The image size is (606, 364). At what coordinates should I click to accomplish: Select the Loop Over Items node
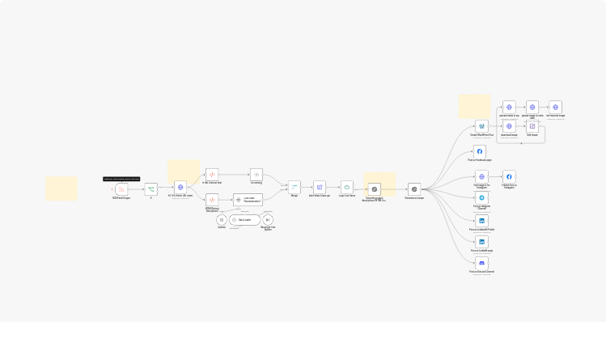[346, 187]
